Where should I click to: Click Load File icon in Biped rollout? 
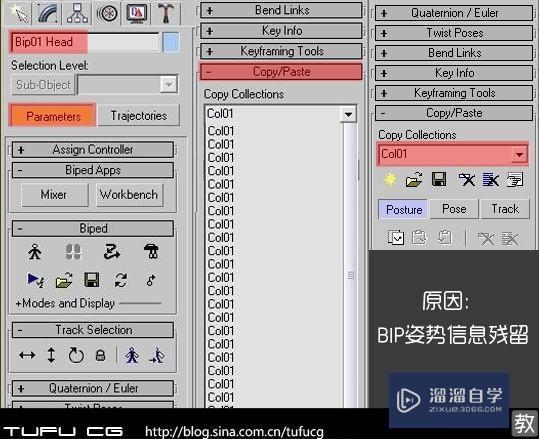64,280
